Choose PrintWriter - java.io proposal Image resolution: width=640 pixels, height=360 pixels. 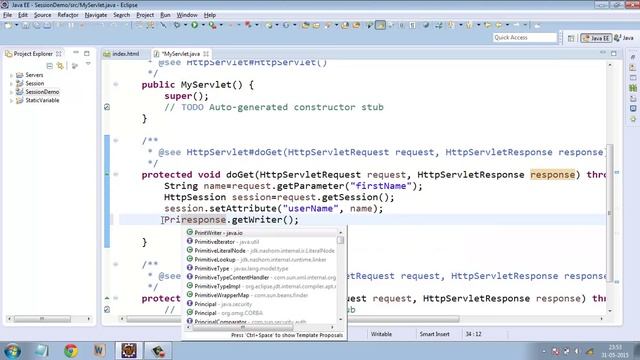tap(260, 233)
